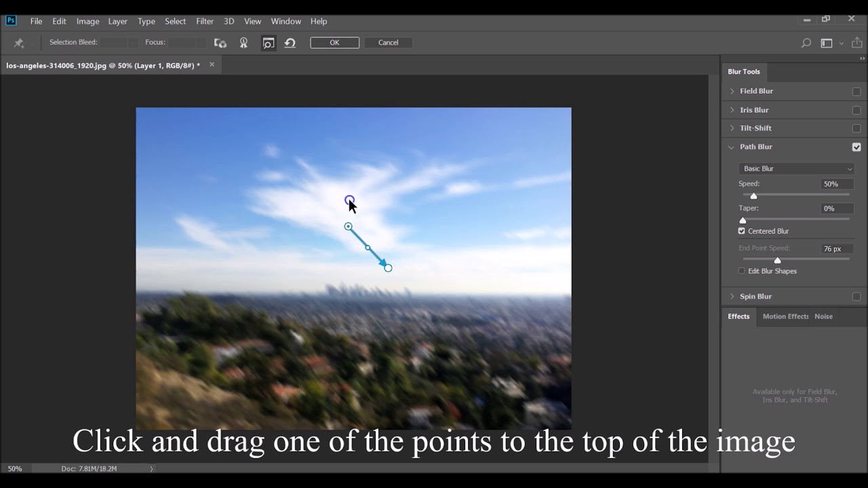Close the los-angeles document tab
The width and height of the screenshot is (868, 488).
tap(212, 65)
